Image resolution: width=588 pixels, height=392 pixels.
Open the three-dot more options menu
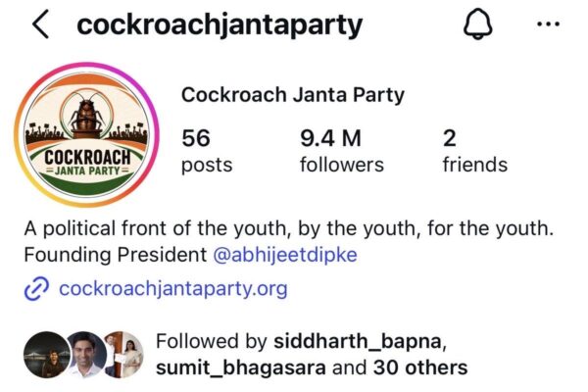548,24
